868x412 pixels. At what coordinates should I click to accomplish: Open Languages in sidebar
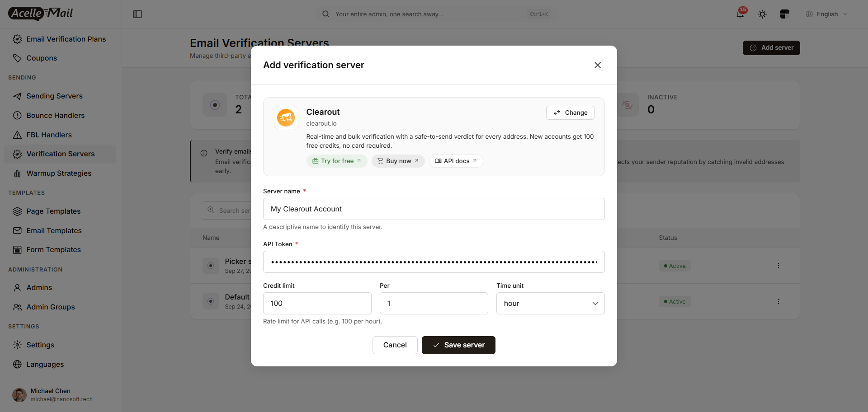[x=60, y=365]
